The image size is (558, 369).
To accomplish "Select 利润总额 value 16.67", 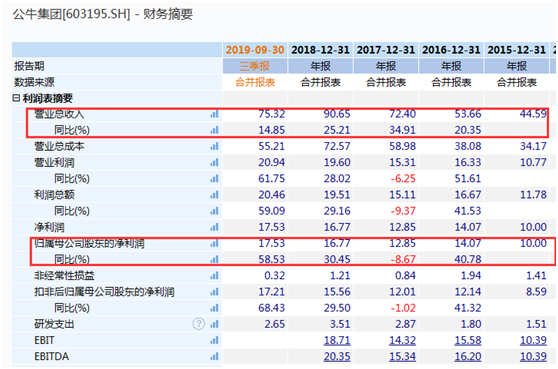I will tap(468, 195).
